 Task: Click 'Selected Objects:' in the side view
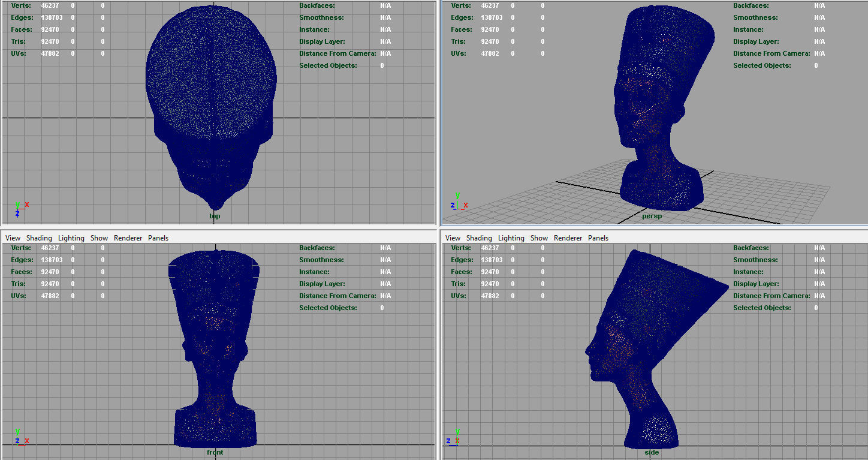coord(762,308)
